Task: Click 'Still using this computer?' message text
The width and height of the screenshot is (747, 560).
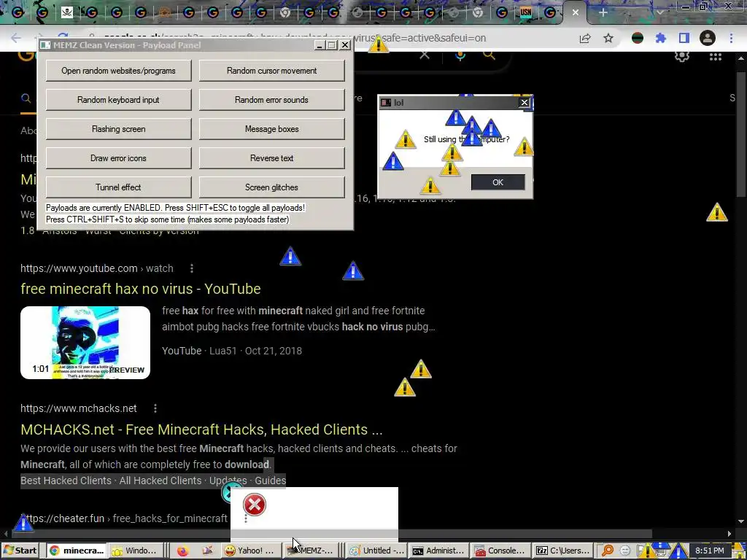Action: point(467,139)
